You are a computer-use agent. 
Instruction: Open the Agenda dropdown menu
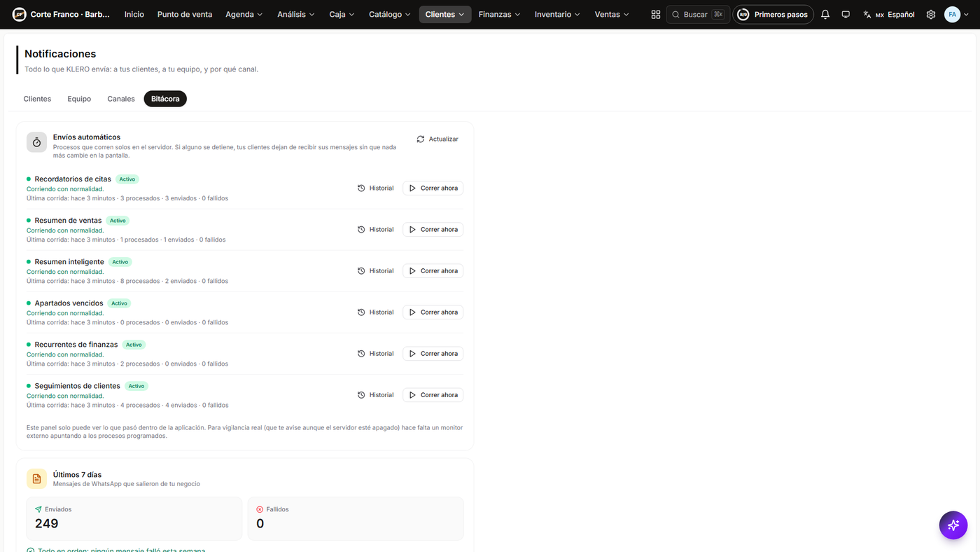(x=244, y=14)
